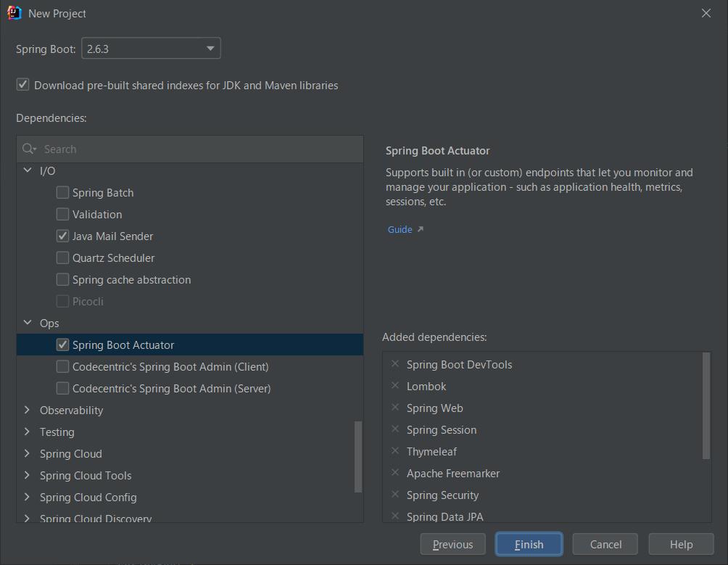Image resolution: width=728 pixels, height=565 pixels.
Task: Check Codecentric's Spring Boot Admin (Client)
Action: (x=62, y=366)
